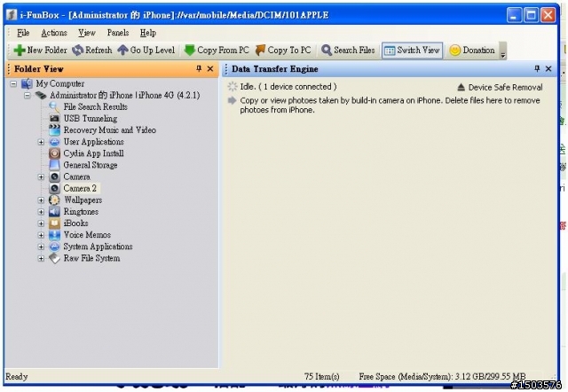Open the Actions menu
The height and width of the screenshot is (392, 568).
point(54,33)
